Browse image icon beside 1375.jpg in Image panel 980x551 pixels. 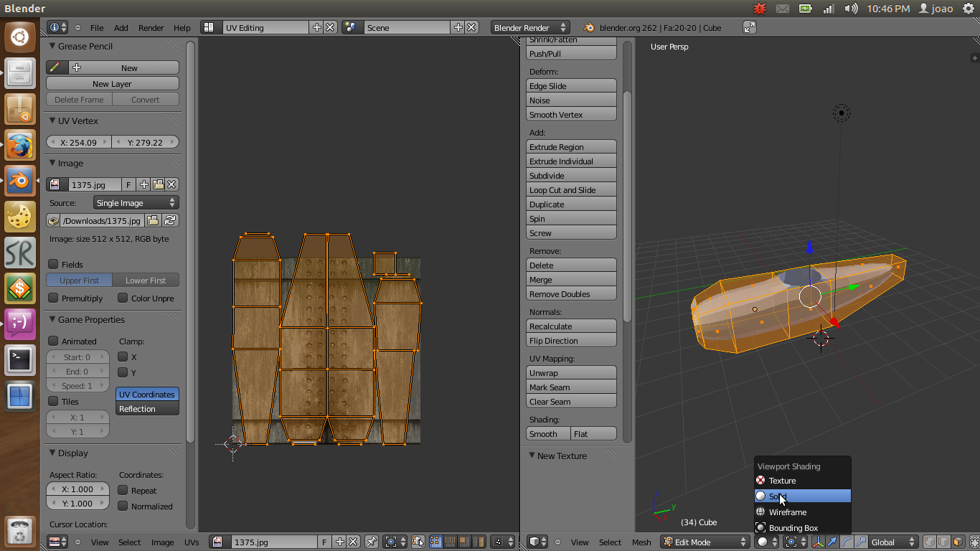57,184
